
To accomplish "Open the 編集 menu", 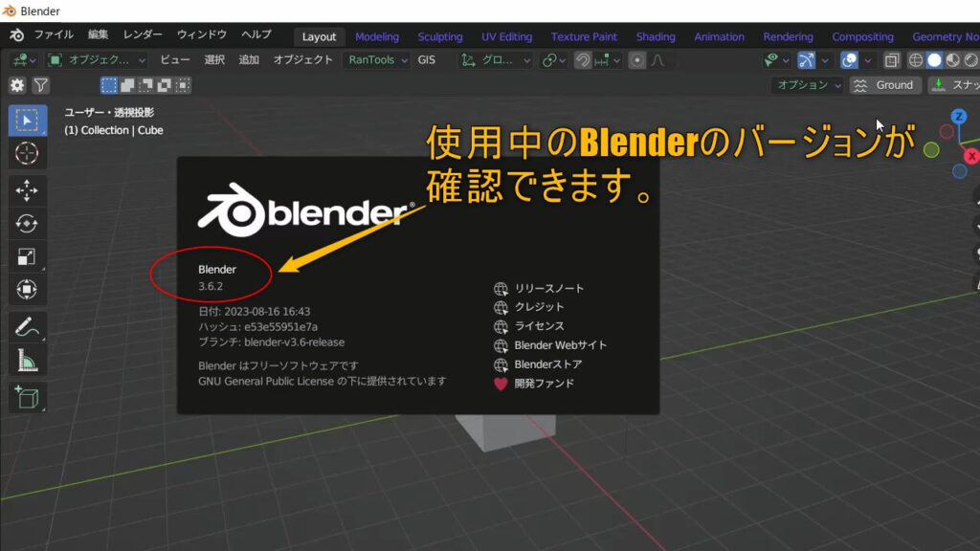I will [x=98, y=35].
